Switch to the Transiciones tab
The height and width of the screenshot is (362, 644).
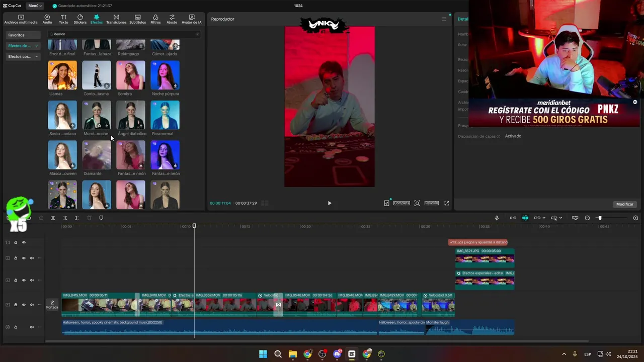tap(116, 19)
